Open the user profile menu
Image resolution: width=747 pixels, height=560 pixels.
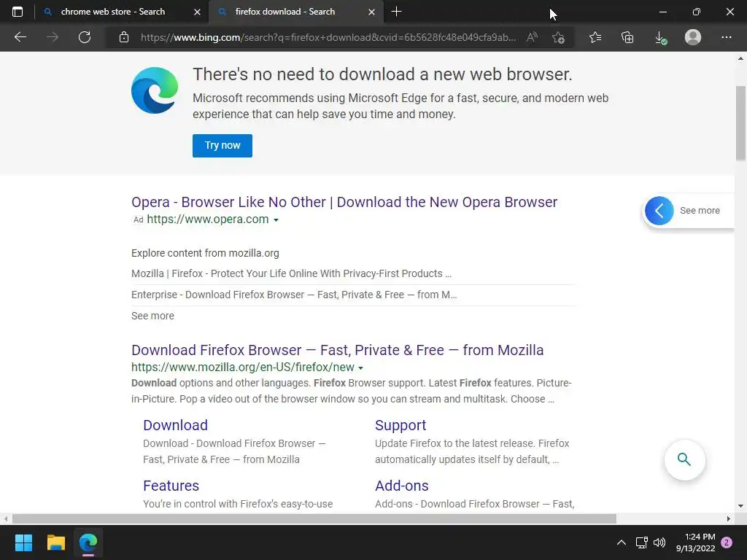[693, 37]
